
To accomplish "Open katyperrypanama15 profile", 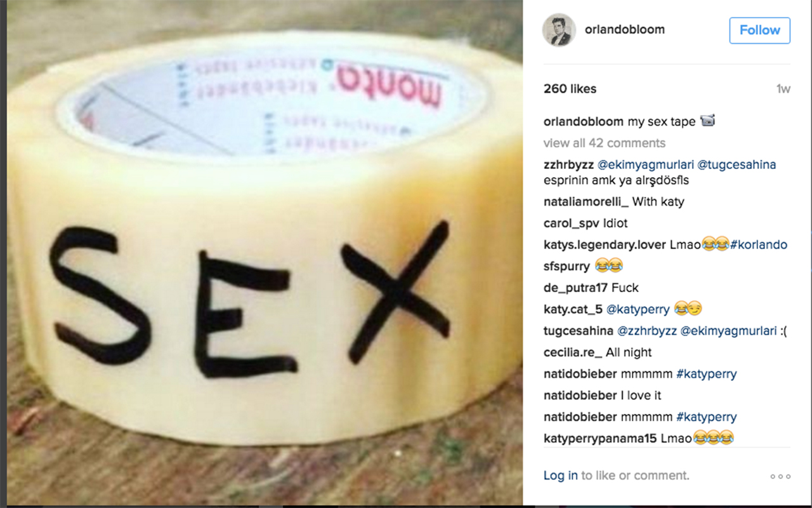I will pos(601,438).
